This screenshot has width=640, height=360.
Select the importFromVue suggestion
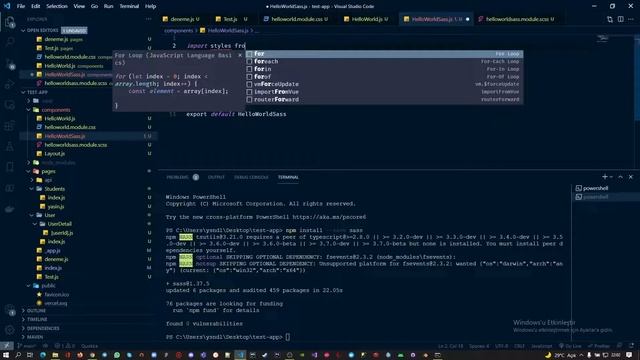point(384,92)
